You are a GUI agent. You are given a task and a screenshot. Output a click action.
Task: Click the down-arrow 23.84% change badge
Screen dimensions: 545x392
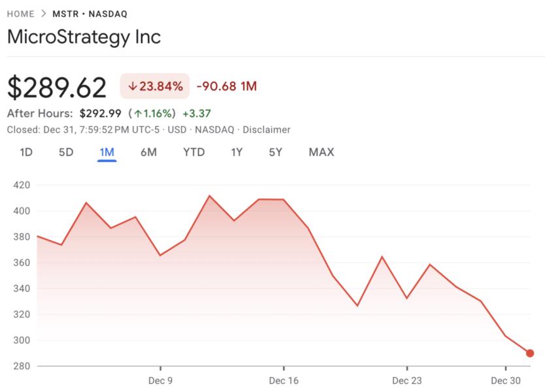coord(155,86)
